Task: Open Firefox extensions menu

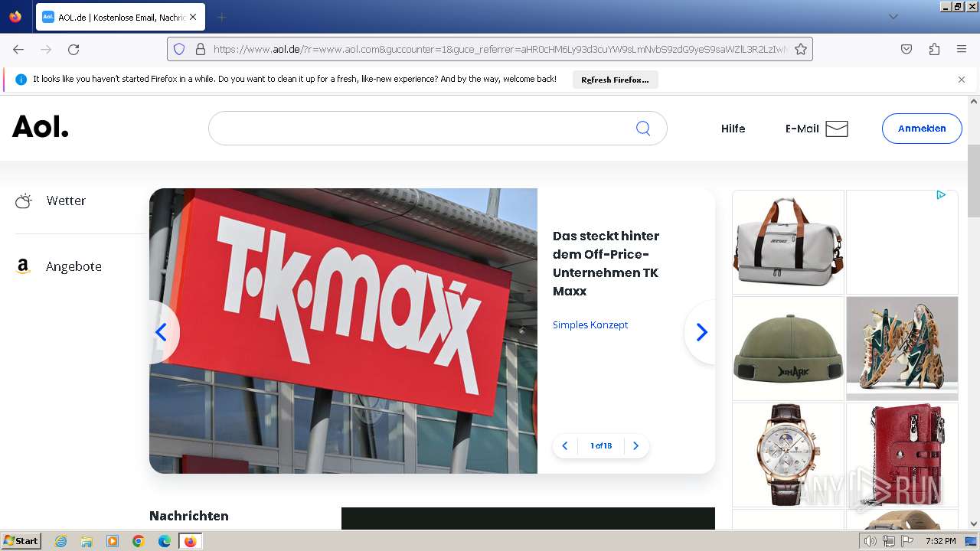Action: (934, 49)
